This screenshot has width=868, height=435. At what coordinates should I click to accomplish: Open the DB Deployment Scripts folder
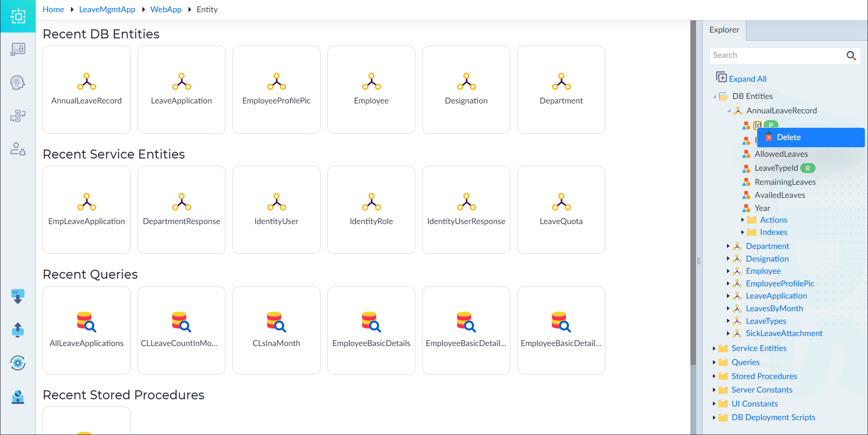(x=773, y=417)
